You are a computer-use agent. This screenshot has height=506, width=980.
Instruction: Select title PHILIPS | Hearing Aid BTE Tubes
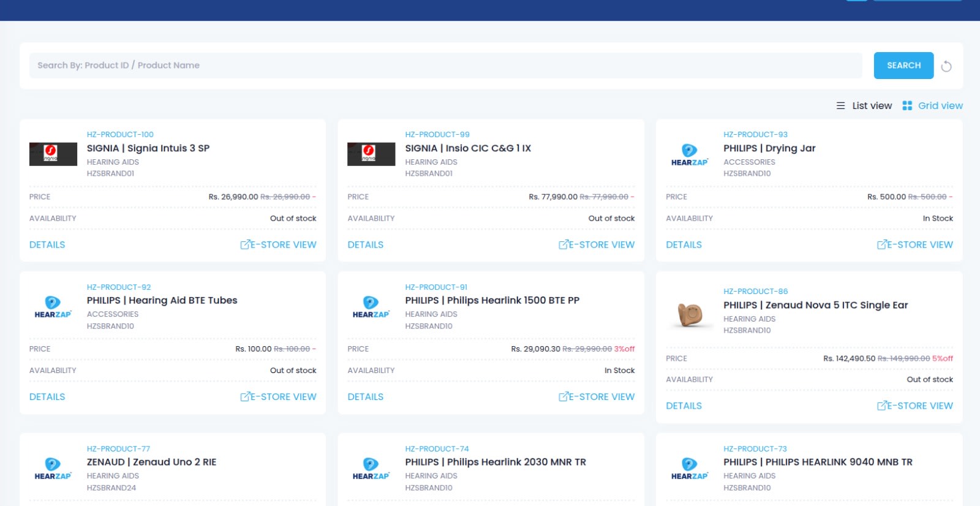click(x=162, y=300)
